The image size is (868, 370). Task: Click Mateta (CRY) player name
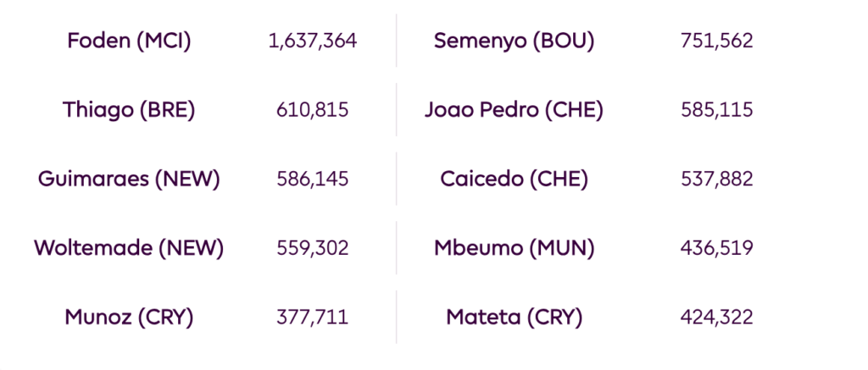(514, 318)
